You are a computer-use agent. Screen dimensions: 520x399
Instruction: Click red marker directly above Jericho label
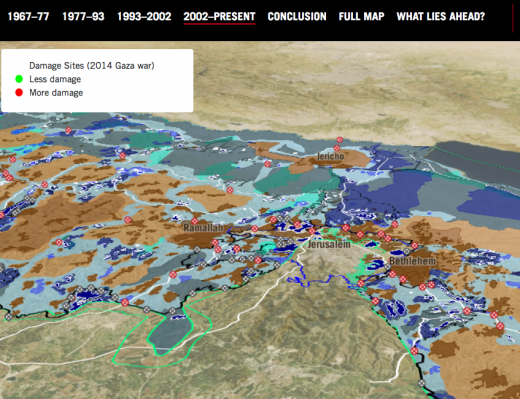pyautogui.click(x=337, y=148)
